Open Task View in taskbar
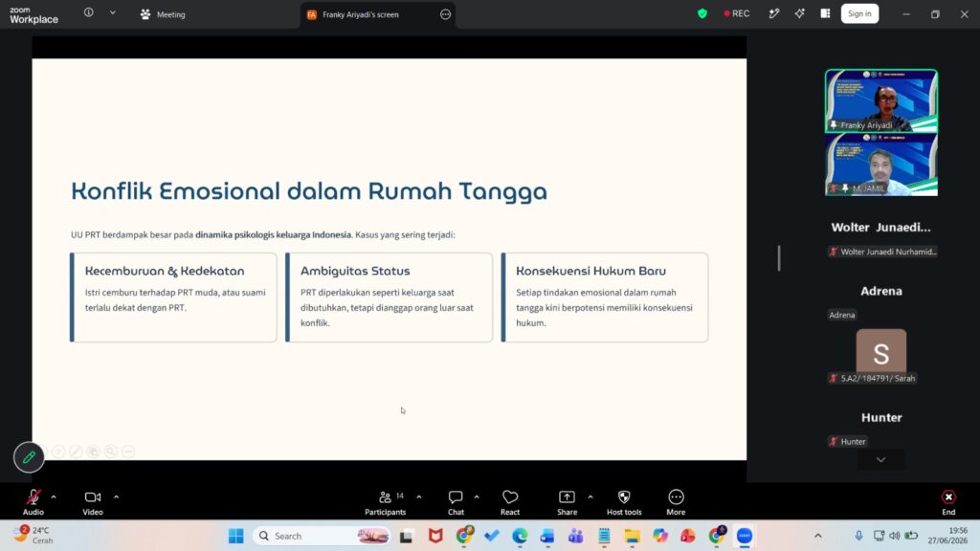 (x=406, y=536)
